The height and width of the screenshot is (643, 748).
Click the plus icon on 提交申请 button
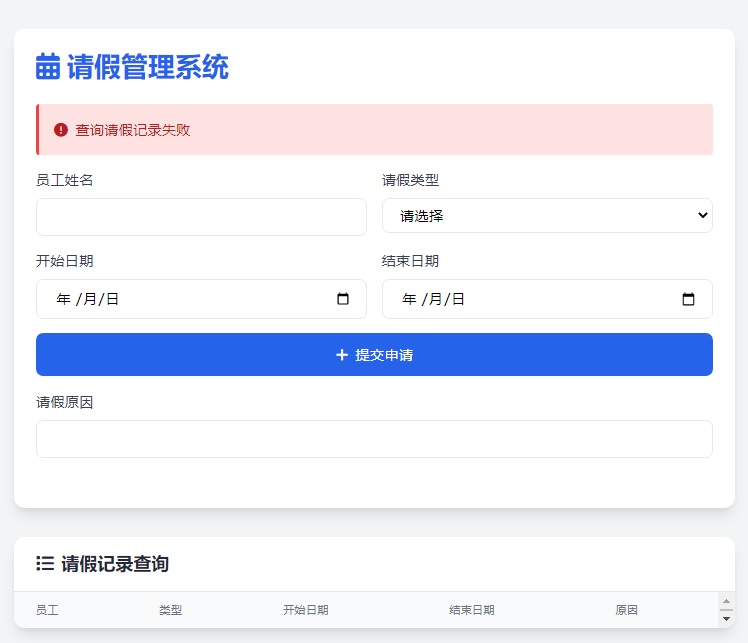tap(342, 354)
